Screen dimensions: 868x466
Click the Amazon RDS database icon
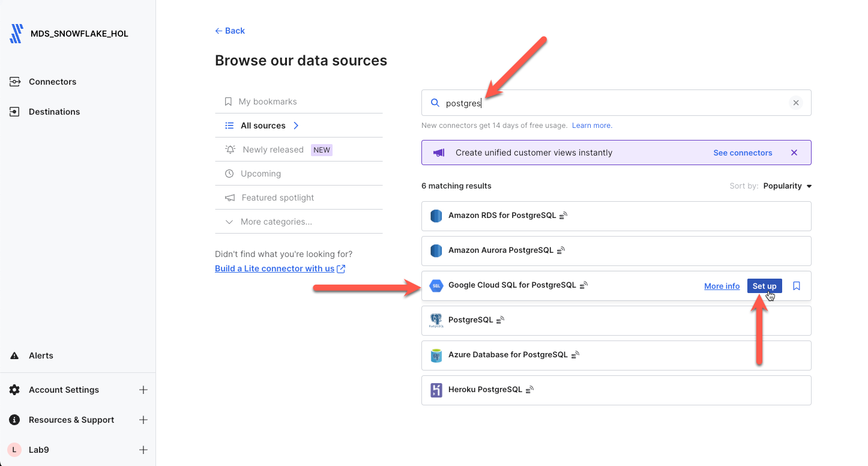click(x=436, y=216)
